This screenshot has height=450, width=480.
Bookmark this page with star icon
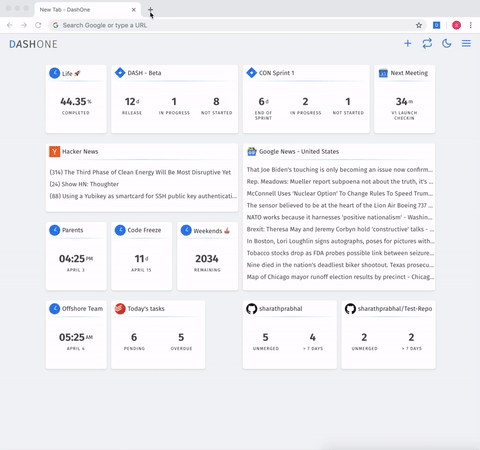(419, 25)
